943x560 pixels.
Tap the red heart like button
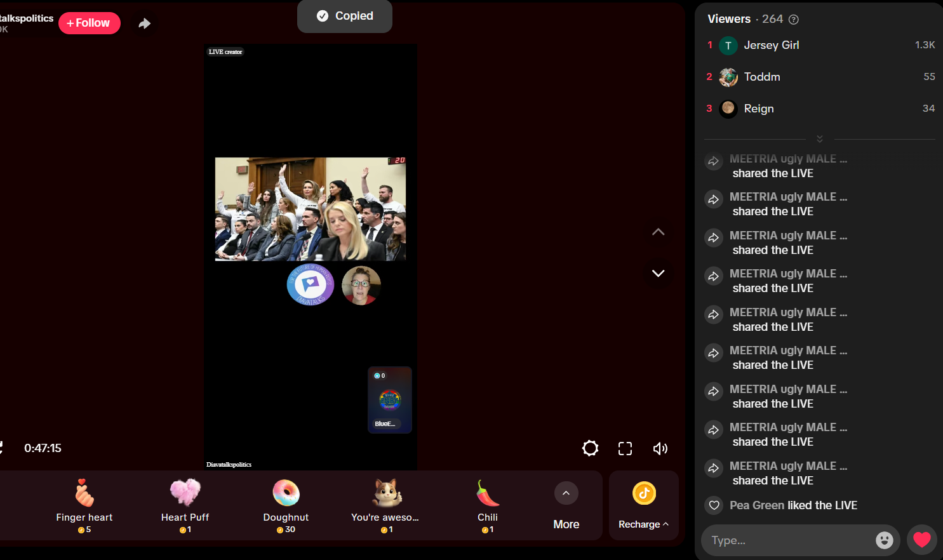pos(921,540)
